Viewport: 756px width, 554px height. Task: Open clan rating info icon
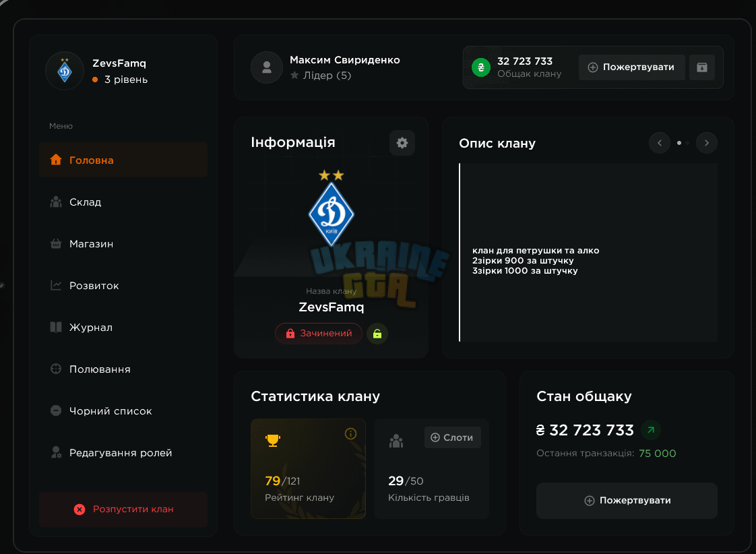click(x=350, y=434)
